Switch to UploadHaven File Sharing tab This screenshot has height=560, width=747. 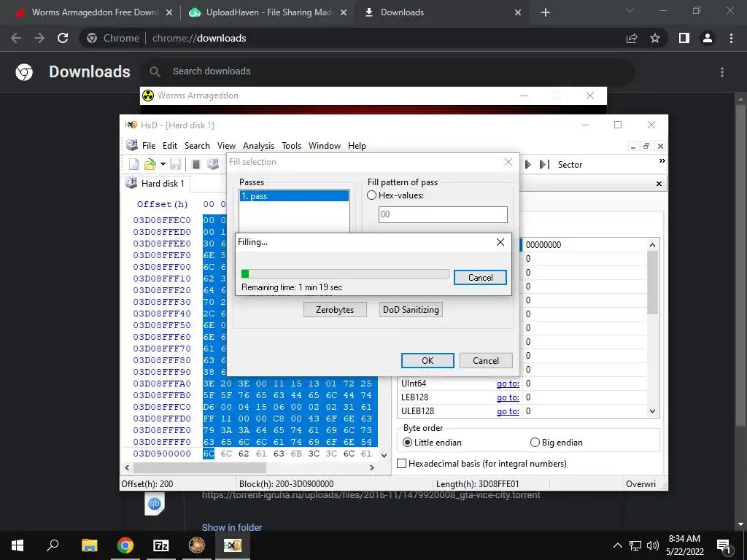tap(268, 12)
